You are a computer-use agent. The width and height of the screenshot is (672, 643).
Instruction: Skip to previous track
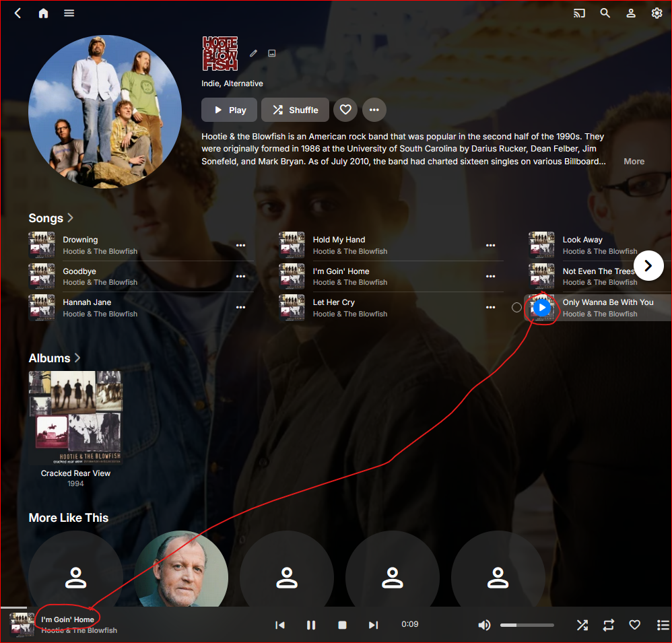[x=280, y=625]
